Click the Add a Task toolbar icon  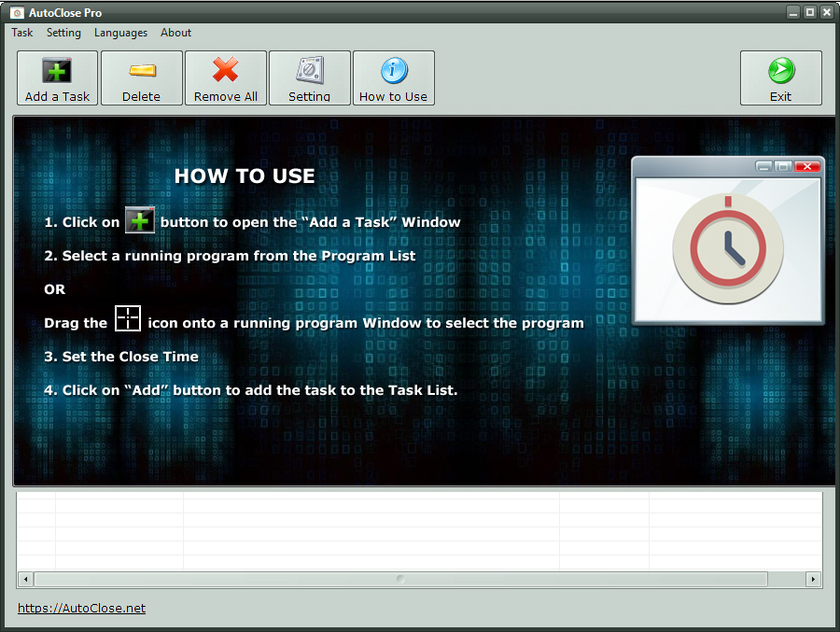tap(57, 71)
